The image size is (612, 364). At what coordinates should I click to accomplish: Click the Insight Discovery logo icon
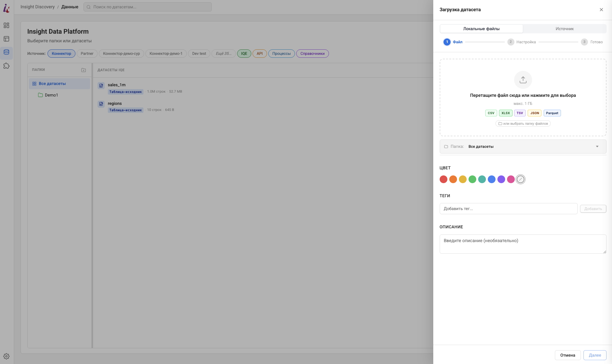[x=6, y=8]
